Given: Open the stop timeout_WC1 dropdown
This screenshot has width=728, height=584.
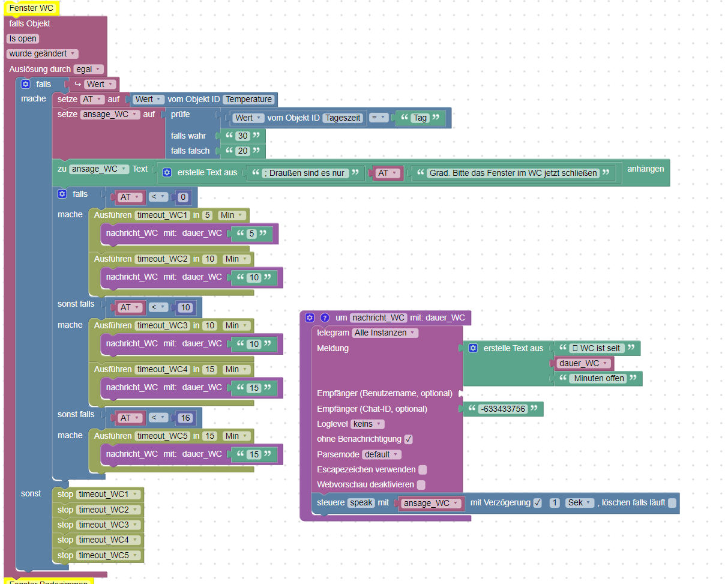Looking at the screenshot, I should pos(109,494).
